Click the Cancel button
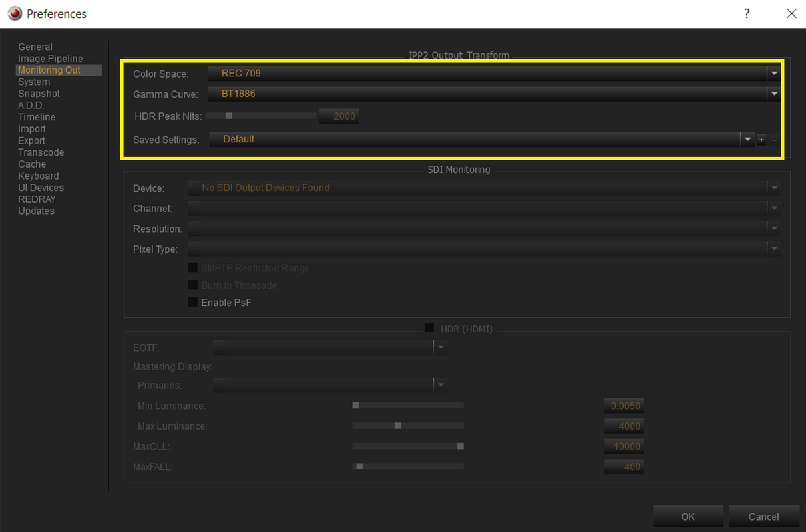 [x=763, y=517]
